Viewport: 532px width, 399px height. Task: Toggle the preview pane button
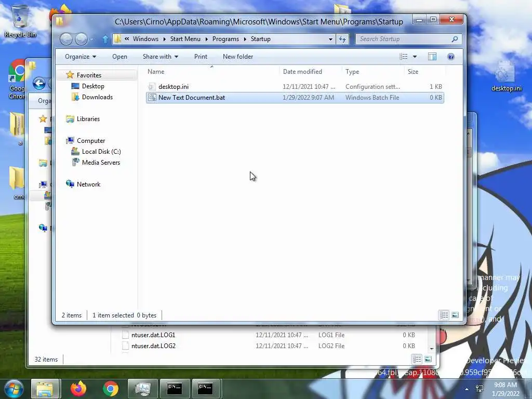432,57
